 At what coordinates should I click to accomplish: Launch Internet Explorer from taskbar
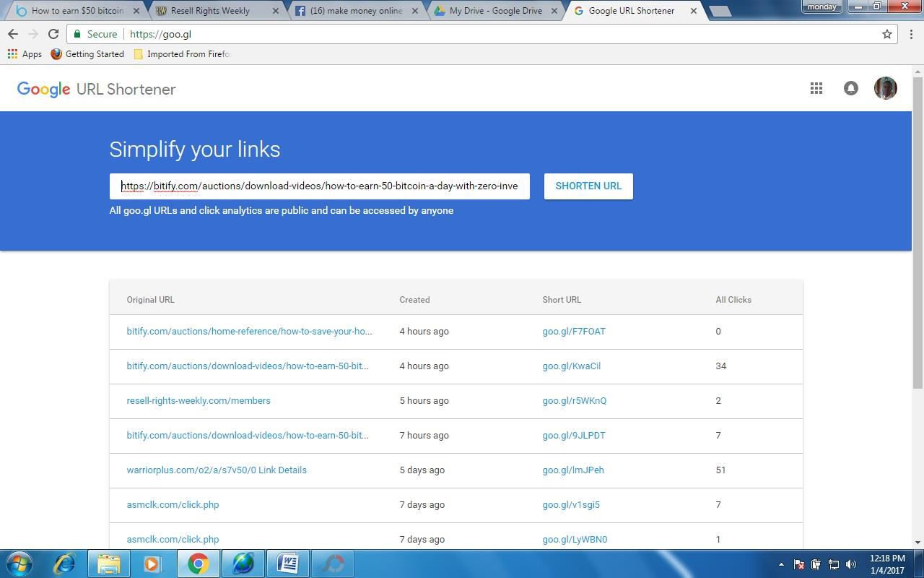click(64, 564)
